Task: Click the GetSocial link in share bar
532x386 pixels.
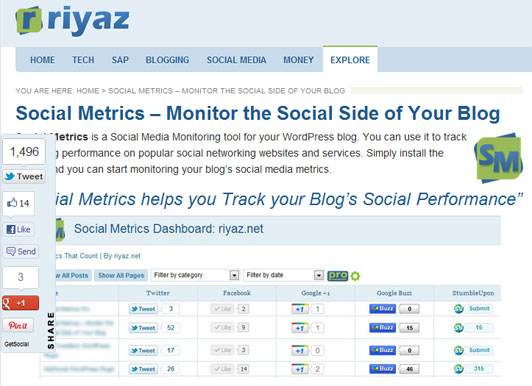Action: pos(16,344)
